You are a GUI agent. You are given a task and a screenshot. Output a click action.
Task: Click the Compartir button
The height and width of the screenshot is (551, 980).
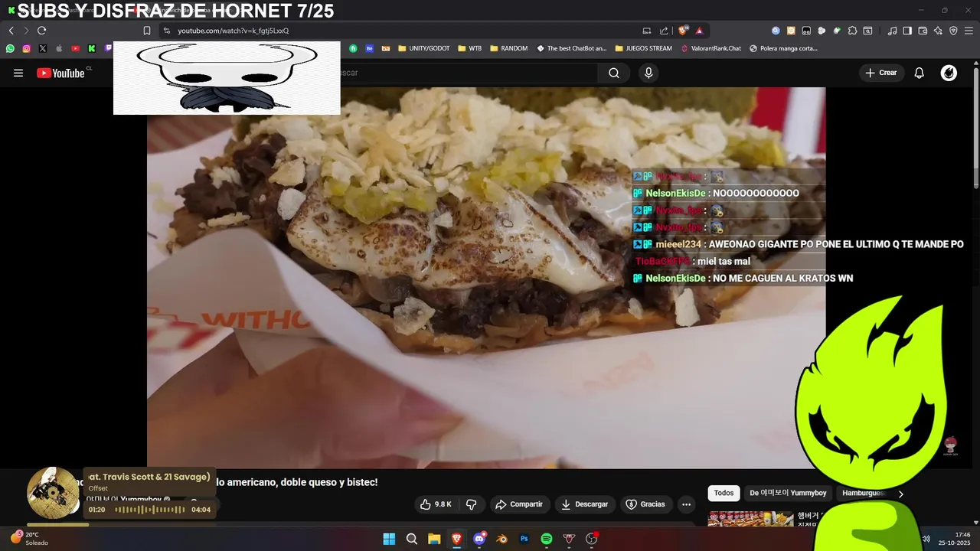click(519, 504)
